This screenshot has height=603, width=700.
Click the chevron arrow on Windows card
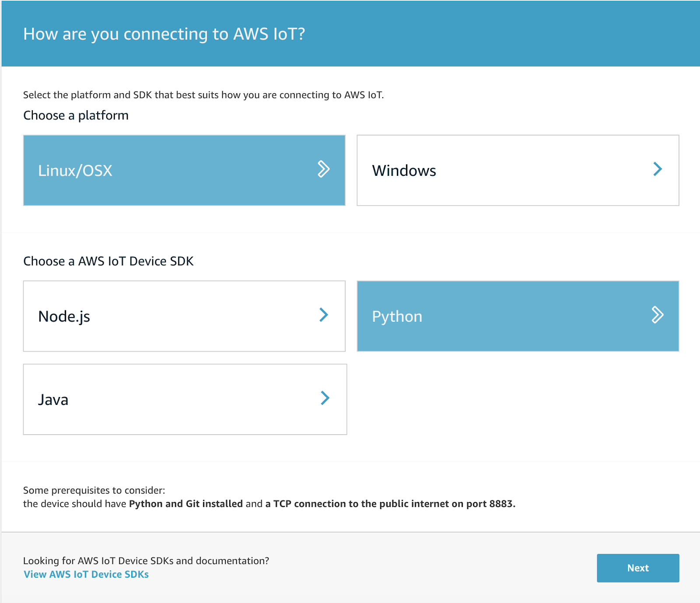pyautogui.click(x=658, y=169)
